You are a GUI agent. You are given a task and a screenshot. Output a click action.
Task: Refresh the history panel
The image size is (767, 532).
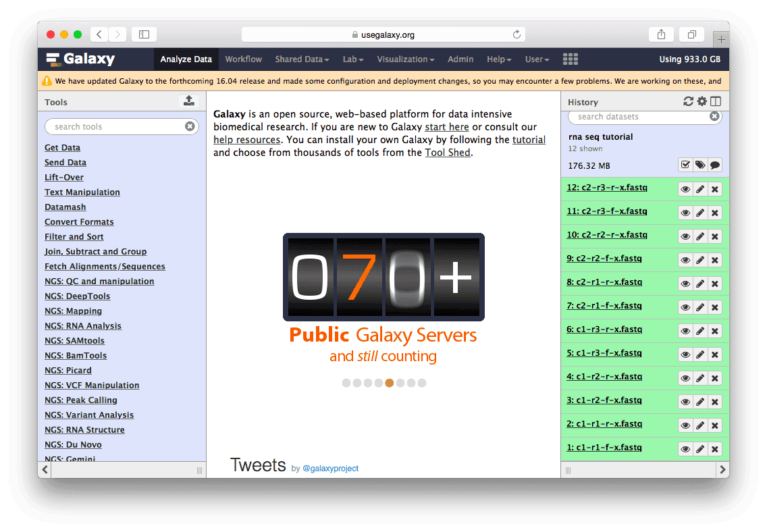pos(688,102)
